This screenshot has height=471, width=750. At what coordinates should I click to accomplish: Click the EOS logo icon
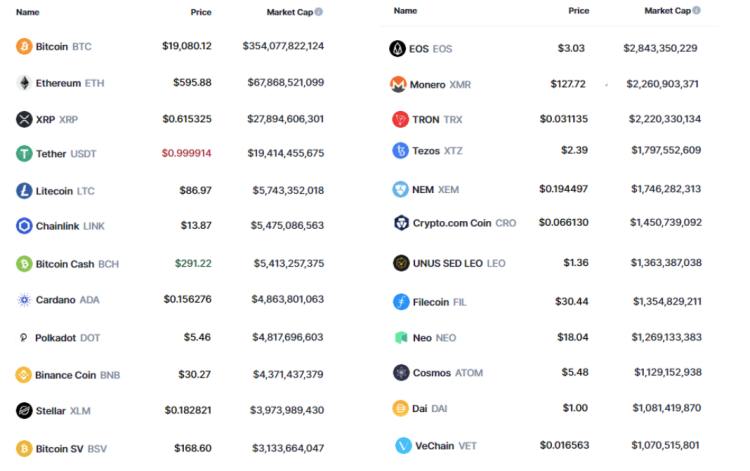[397, 48]
